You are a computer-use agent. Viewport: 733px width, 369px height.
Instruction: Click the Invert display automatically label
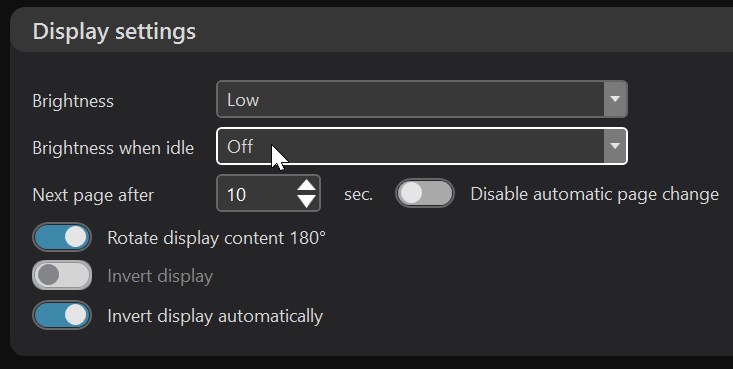click(215, 316)
